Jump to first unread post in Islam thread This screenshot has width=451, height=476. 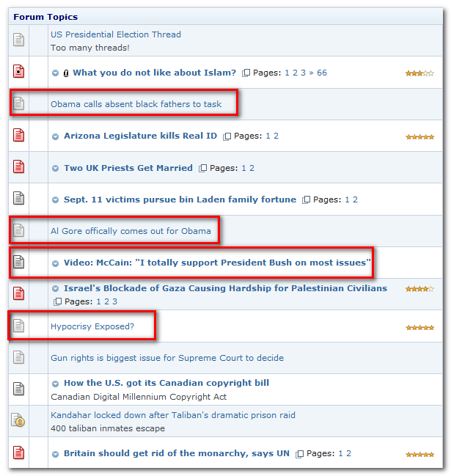pos(55,73)
